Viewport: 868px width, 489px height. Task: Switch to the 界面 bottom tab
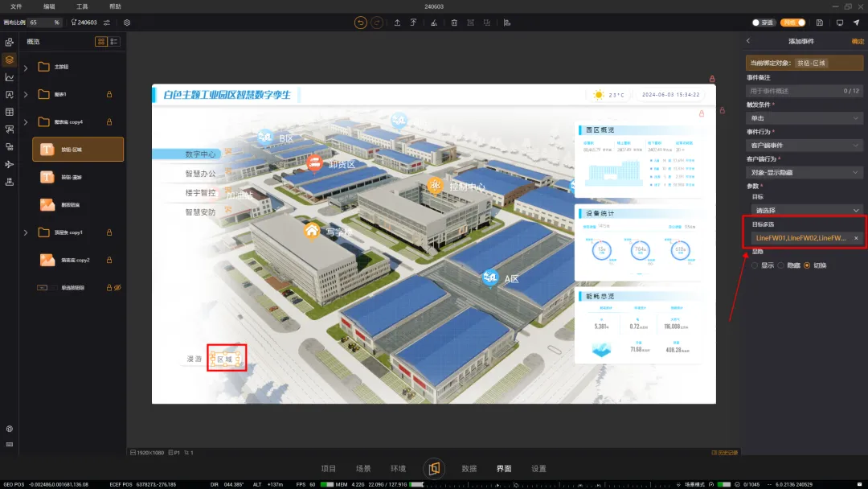[504, 469]
